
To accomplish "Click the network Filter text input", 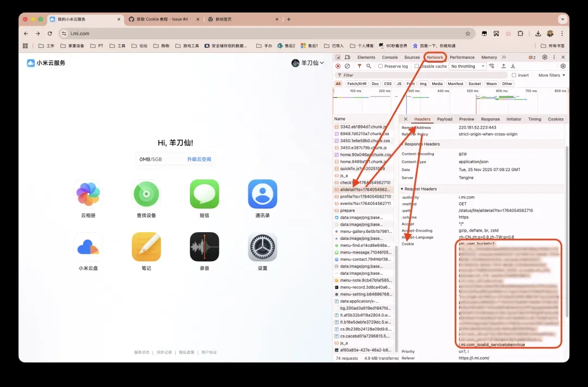I will pyautogui.click(x=420, y=75).
